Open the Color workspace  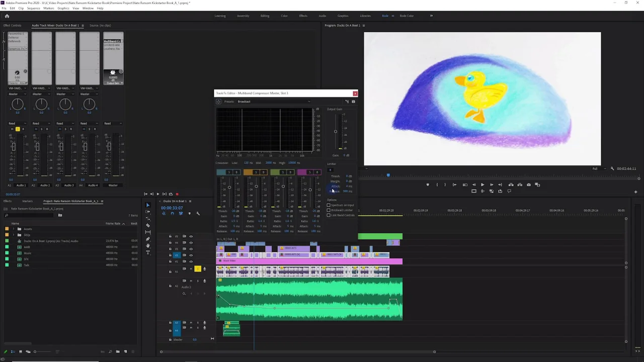(x=284, y=16)
